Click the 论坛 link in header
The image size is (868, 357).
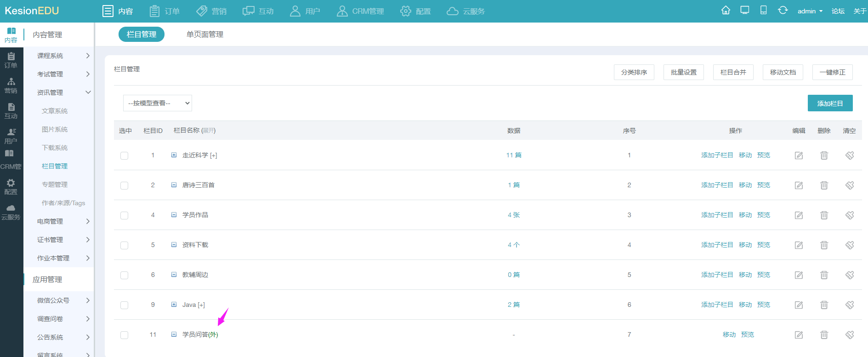(838, 11)
